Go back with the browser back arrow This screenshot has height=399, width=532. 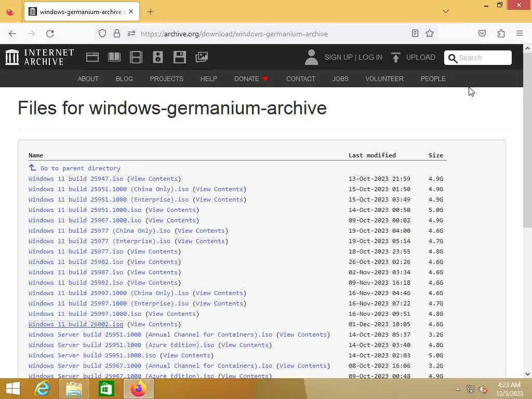12,34
